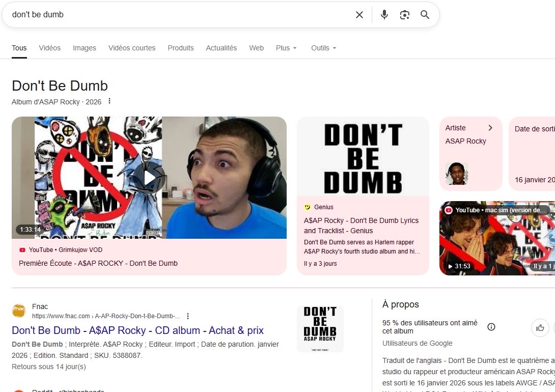Click the Genius smiley logo icon

point(307,207)
